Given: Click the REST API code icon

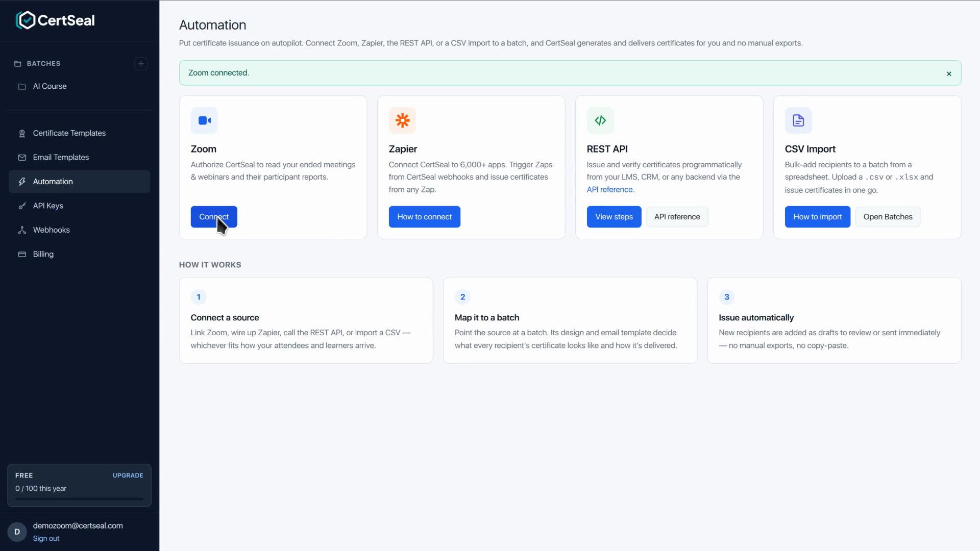Looking at the screenshot, I should coord(600,120).
